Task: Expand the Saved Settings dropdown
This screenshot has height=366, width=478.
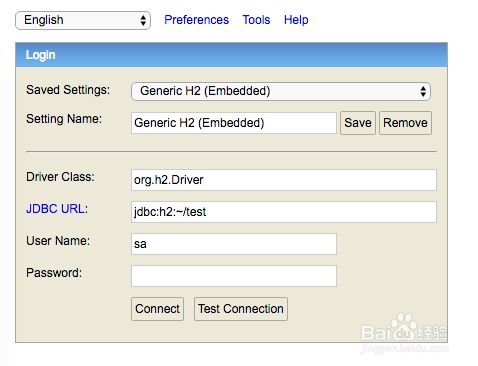Action: [x=281, y=91]
